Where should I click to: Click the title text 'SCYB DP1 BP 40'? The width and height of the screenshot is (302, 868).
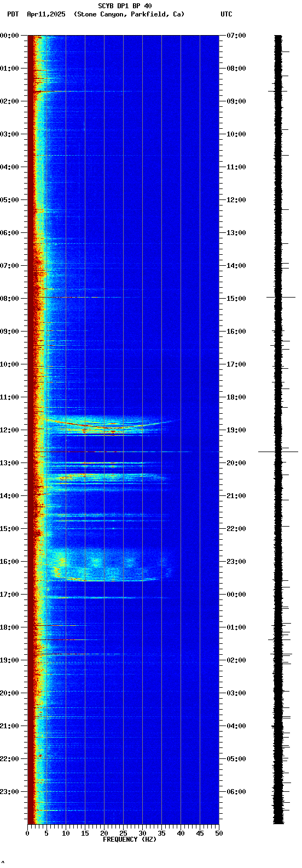click(x=125, y=6)
